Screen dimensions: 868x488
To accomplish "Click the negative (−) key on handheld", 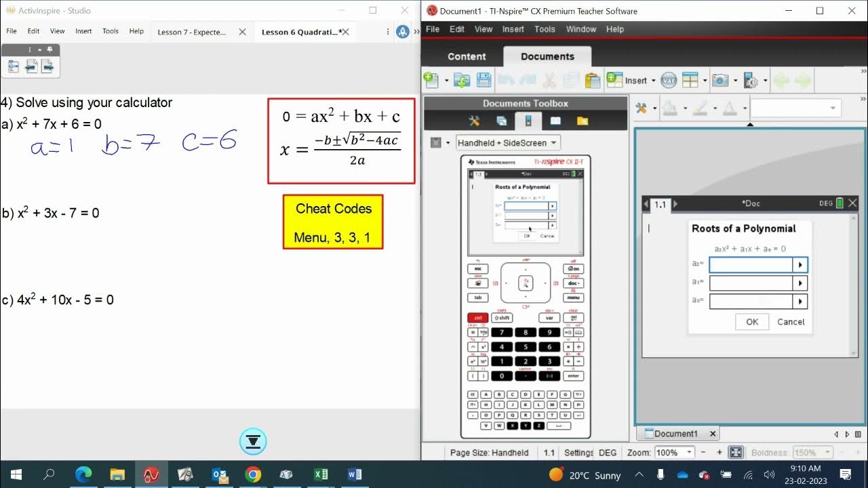I will [x=549, y=375].
